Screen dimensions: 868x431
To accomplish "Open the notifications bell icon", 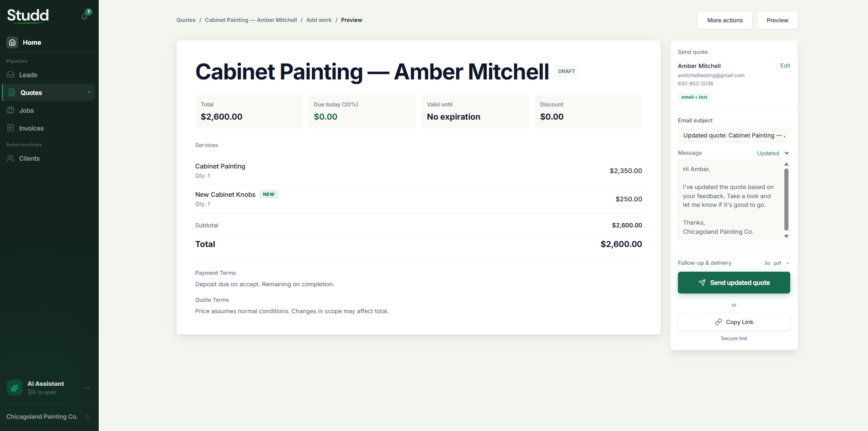I will click(x=85, y=16).
